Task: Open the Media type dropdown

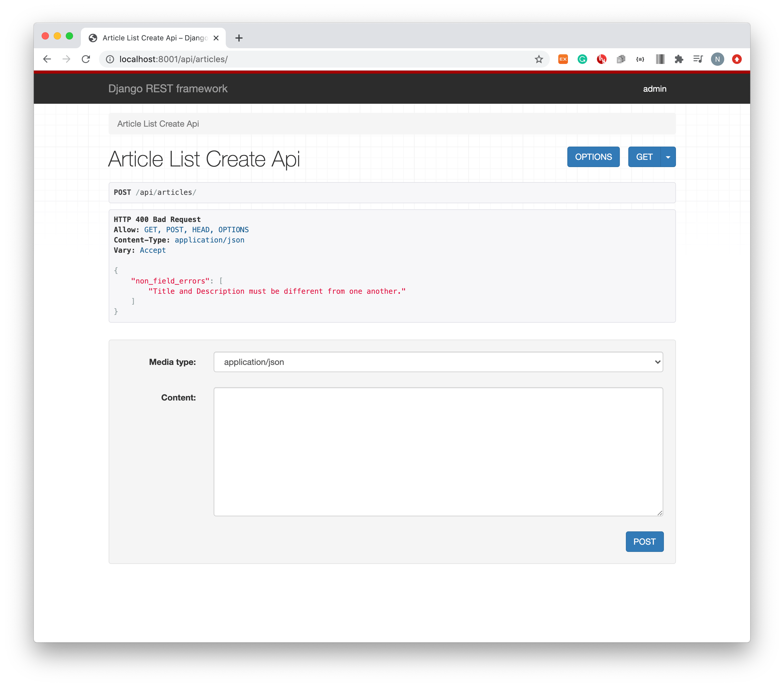Action: tap(438, 362)
